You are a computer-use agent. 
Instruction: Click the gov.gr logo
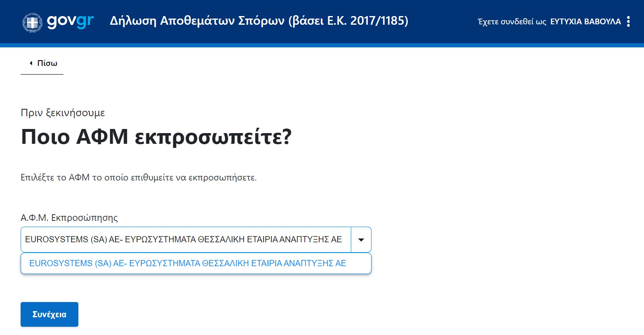click(x=58, y=21)
